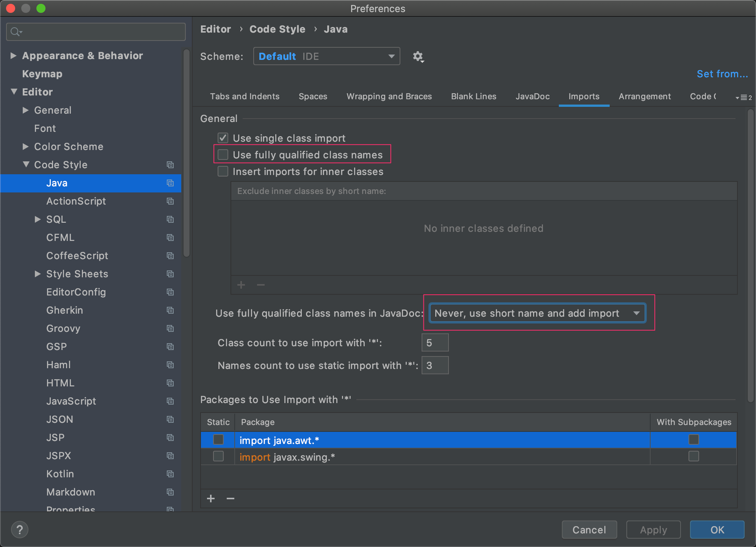Click the sidebar vertical scrollbar
The image size is (756, 547).
click(186, 153)
